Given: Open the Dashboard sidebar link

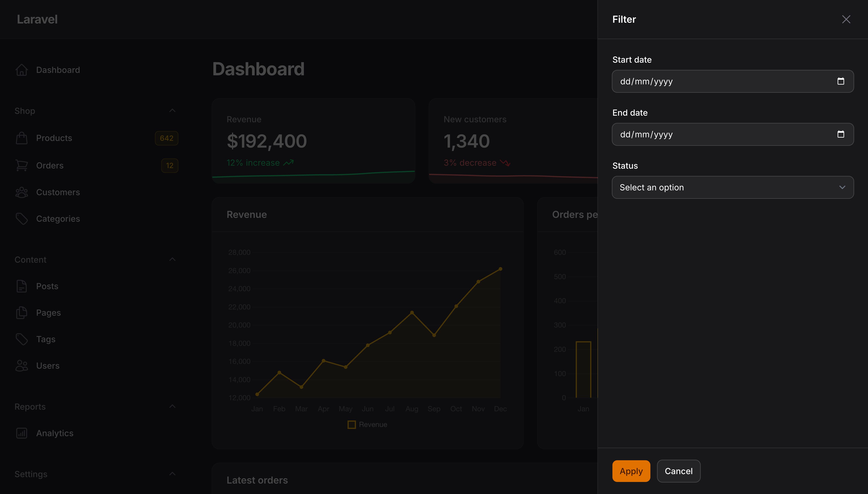Looking at the screenshot, I should pos(96,70).
